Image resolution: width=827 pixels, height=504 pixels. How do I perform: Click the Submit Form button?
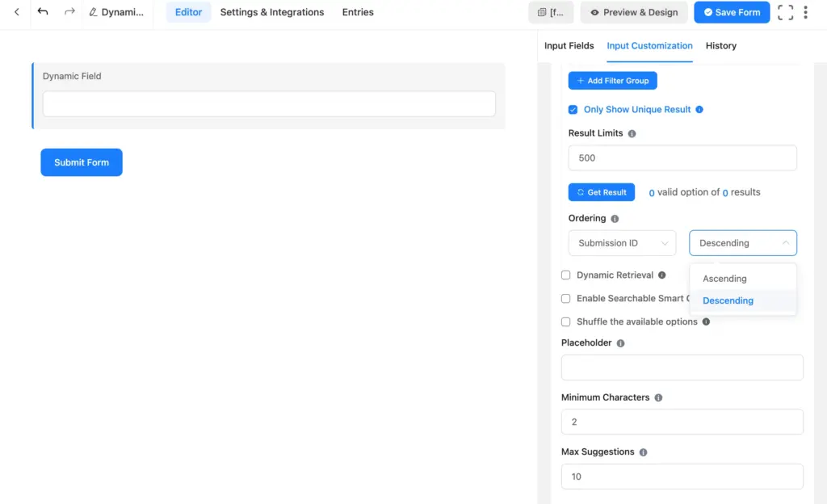[82, 162]
